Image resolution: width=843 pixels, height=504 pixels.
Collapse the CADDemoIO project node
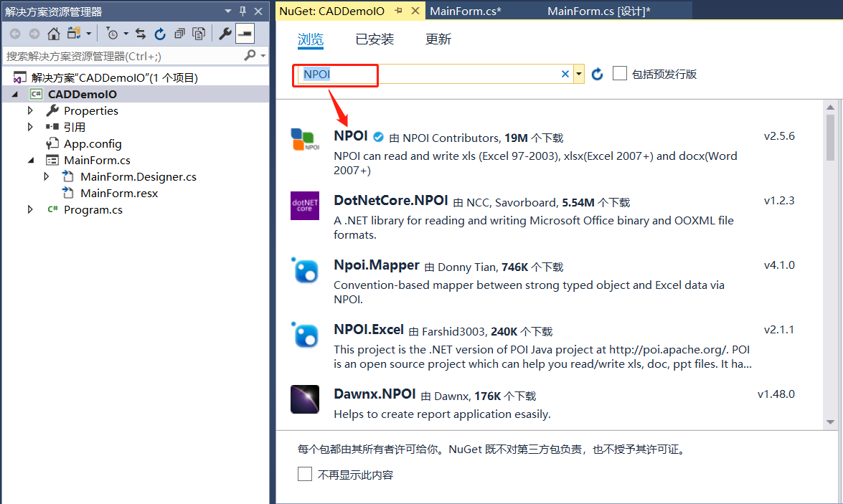(x=15, y=95)
